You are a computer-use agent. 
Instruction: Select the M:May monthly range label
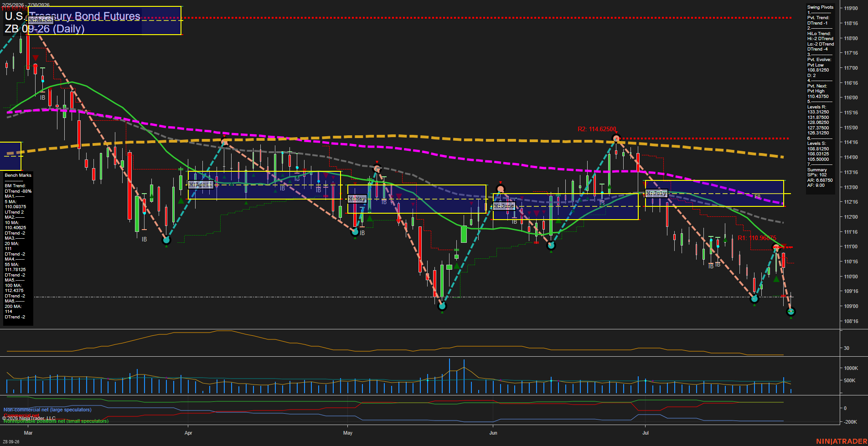click(357, 199)
